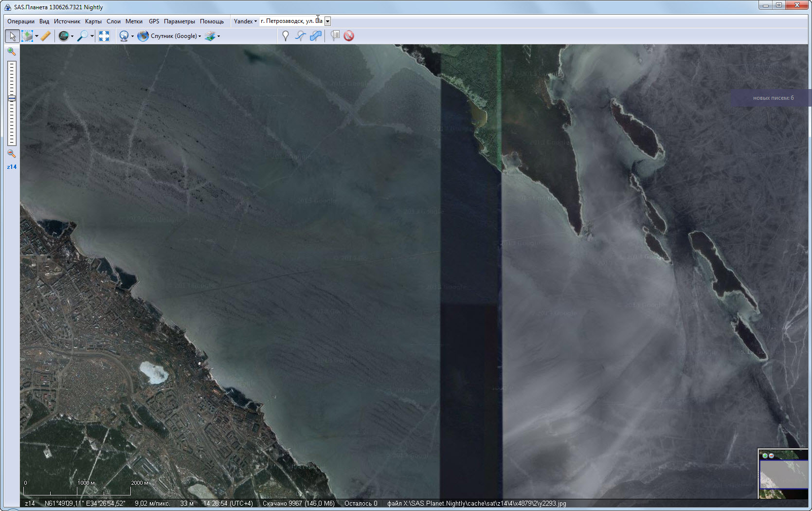Click the address search input field

click(x=291, y=21)
